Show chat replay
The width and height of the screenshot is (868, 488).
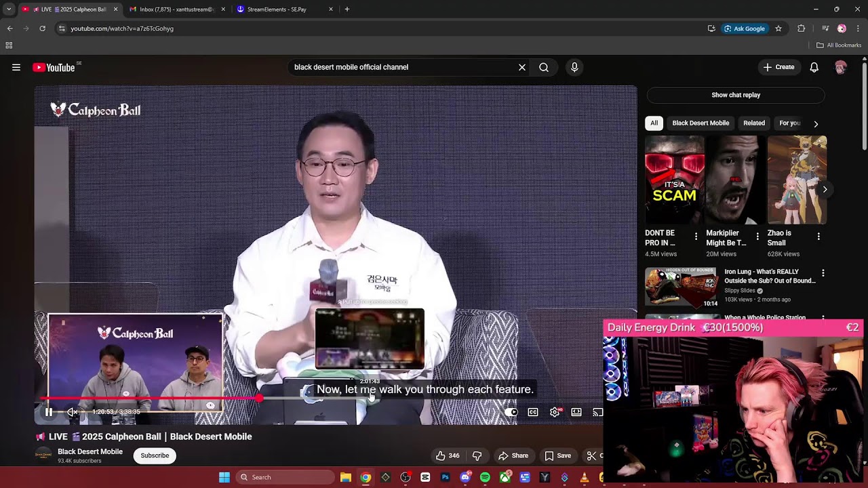pos(736,95)
